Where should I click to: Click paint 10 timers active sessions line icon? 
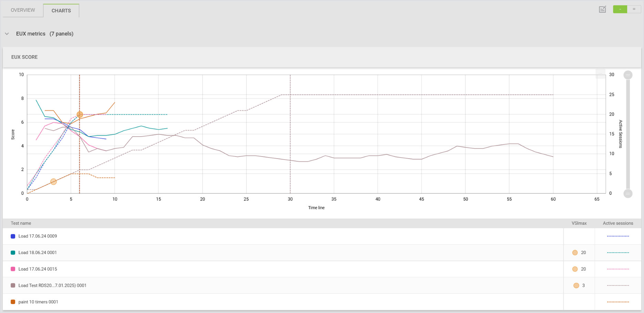[x=618, y=302]
